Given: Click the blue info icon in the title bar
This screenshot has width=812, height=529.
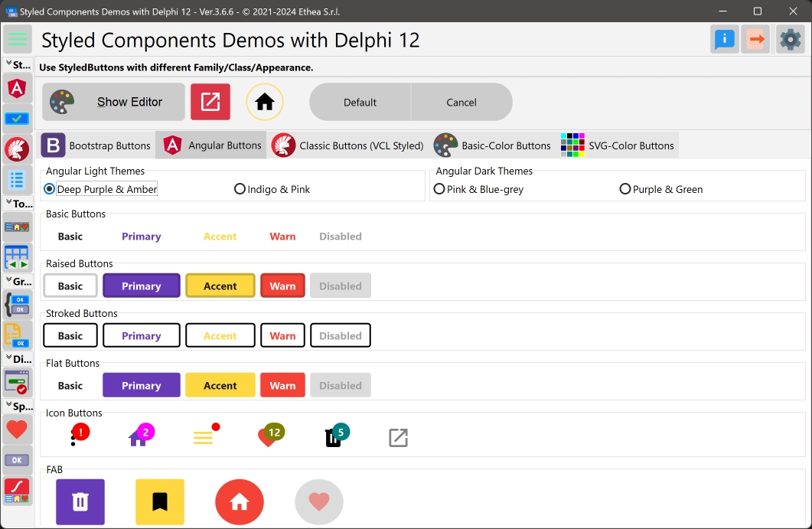Looking at the screenshot, I should coord(723,39).
